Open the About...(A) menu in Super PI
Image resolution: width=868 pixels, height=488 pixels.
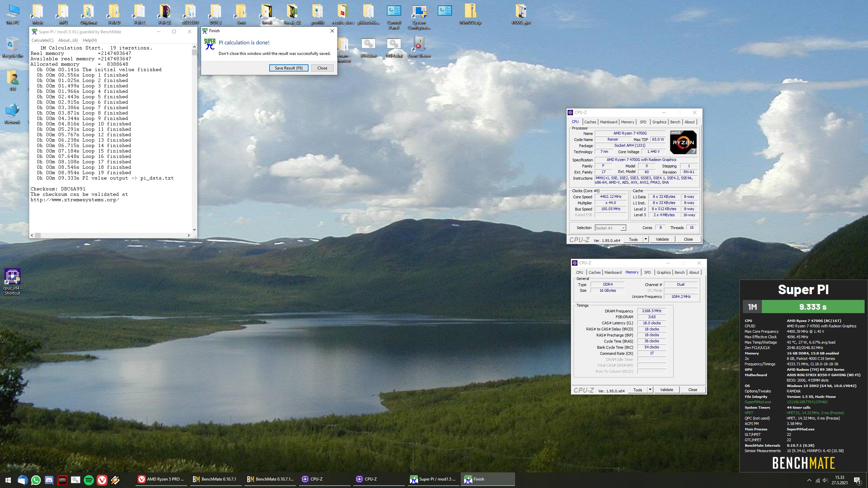(x=68, y=40)
